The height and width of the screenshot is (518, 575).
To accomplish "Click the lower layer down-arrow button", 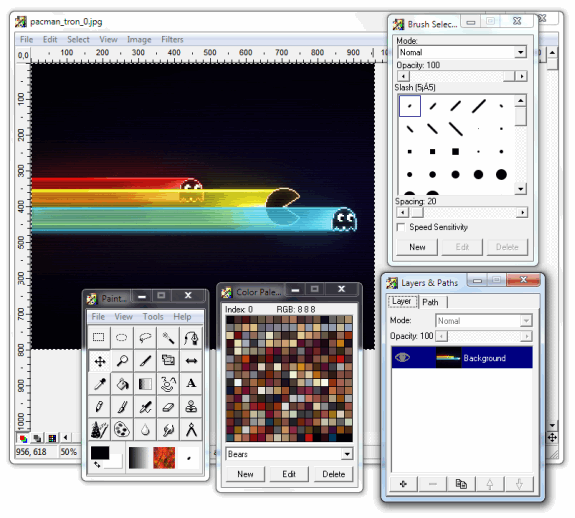I will pyautogui.click(x=519, y=484).
